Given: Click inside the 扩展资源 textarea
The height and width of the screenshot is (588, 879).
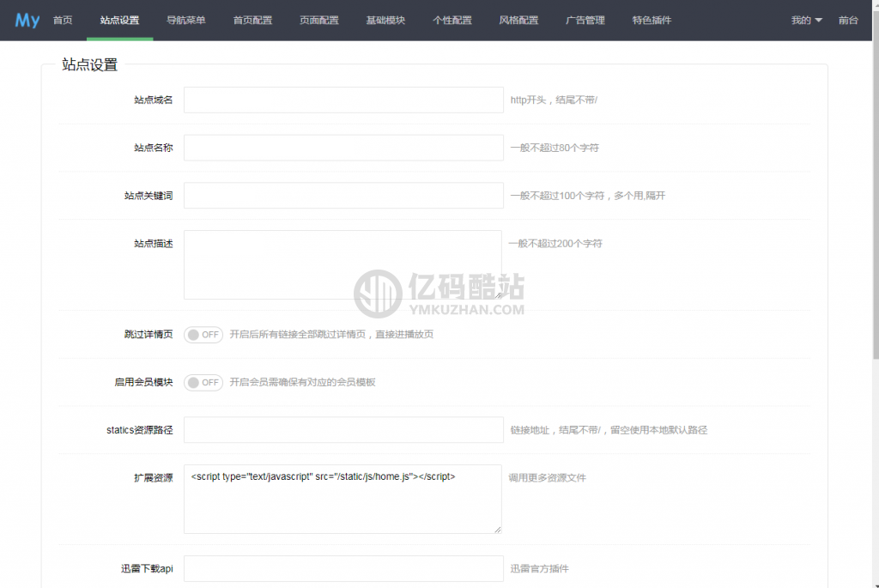Looking at the screenshot, I should 343,499.
